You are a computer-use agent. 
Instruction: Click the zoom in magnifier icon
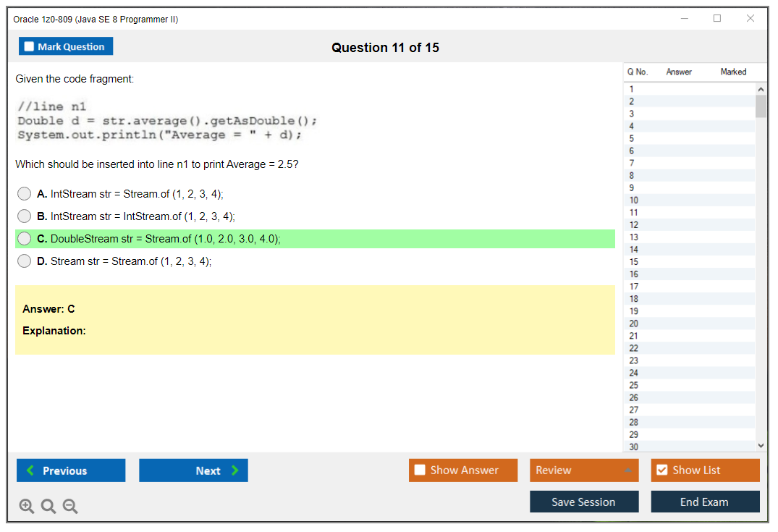tap(27, 506)
